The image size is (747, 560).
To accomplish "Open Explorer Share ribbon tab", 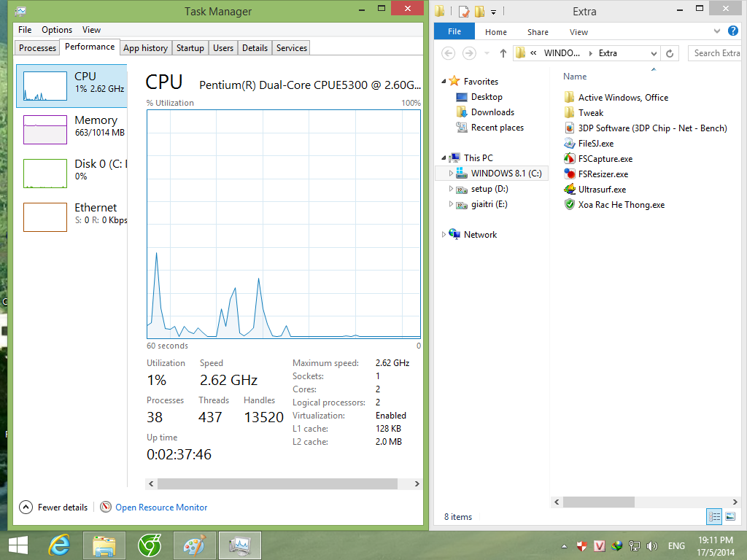I will tap(538, 32).
